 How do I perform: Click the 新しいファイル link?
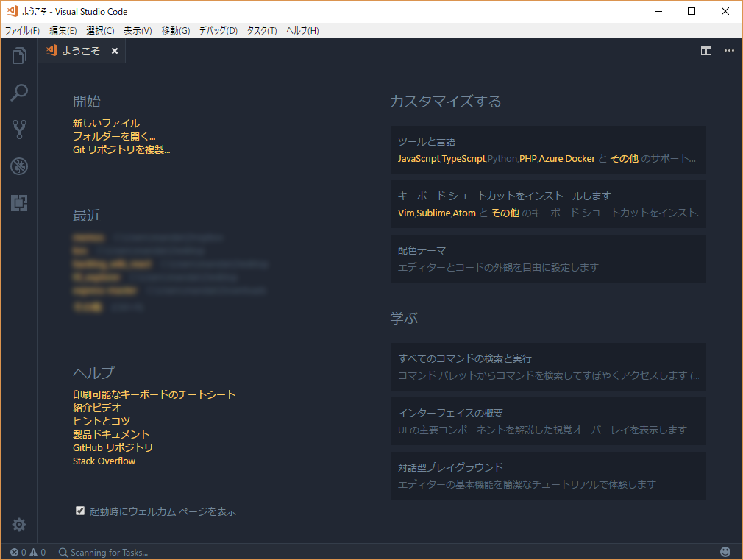pyautogui.click(x=106, y=124)
